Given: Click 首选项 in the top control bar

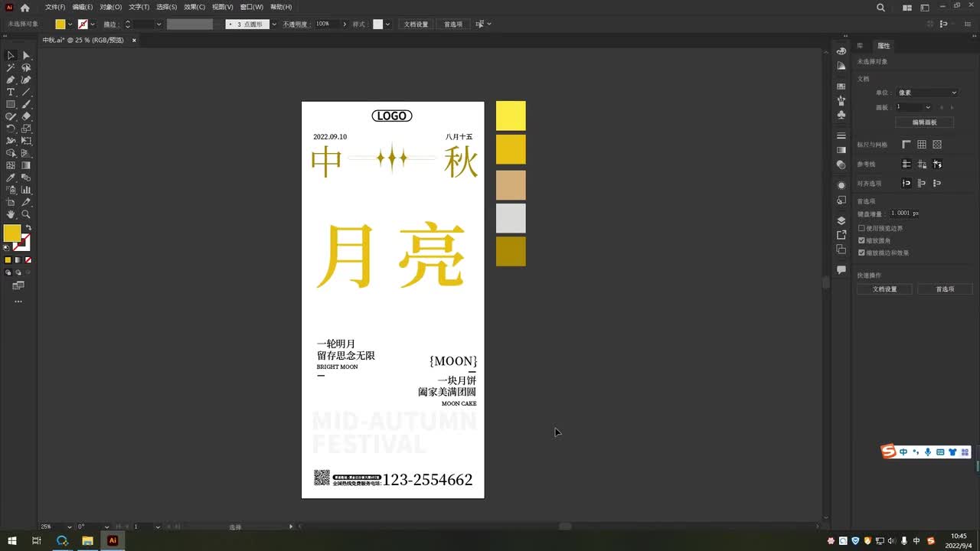Looking at the screenshot, I should (453, 24).
